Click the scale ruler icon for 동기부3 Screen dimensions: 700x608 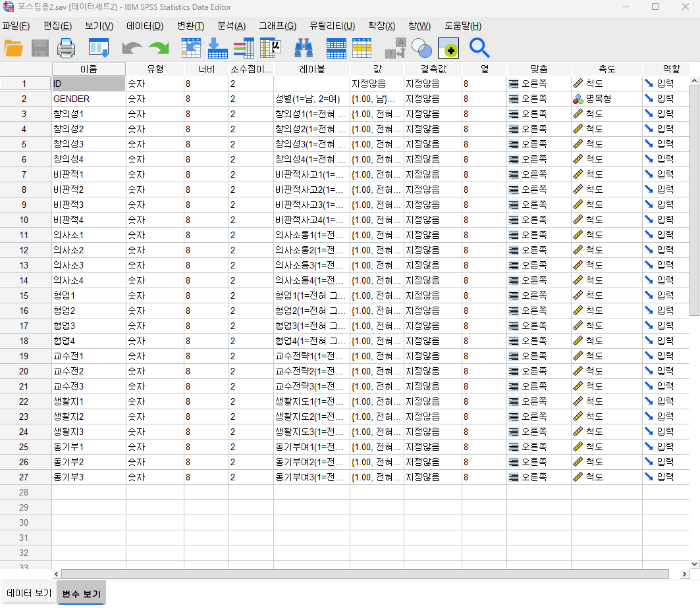click(x=578, y=477)
